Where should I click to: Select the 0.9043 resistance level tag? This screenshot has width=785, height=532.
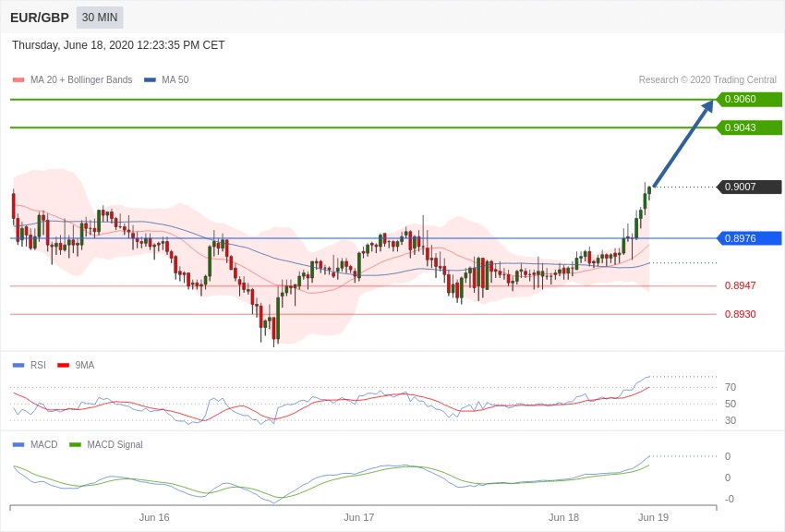coord(750,127)
